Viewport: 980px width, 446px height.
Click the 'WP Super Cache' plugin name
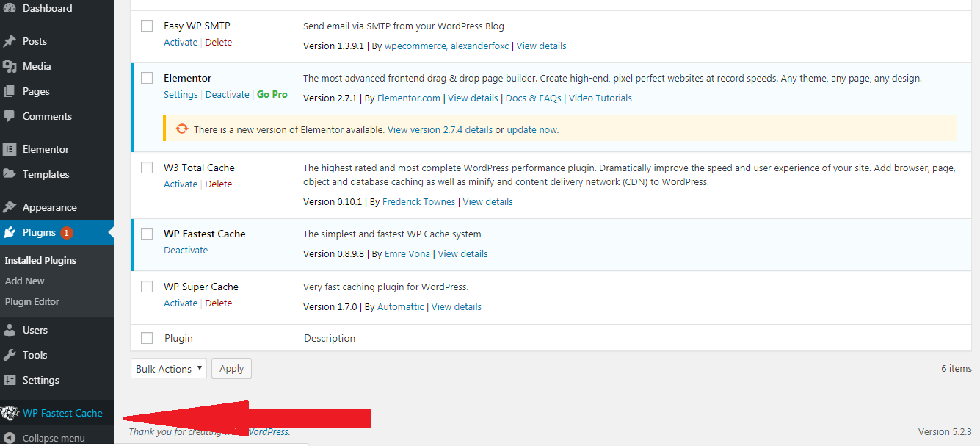click(x=201, y=287)
